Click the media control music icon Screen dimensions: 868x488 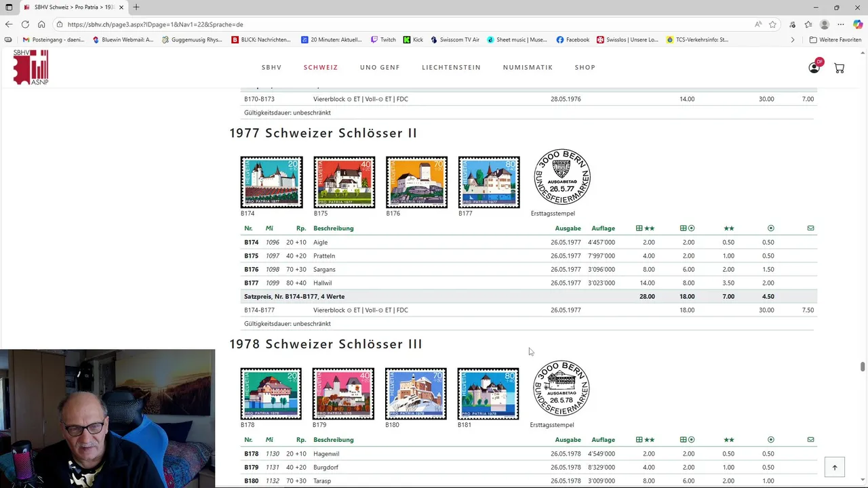(792, 24)
